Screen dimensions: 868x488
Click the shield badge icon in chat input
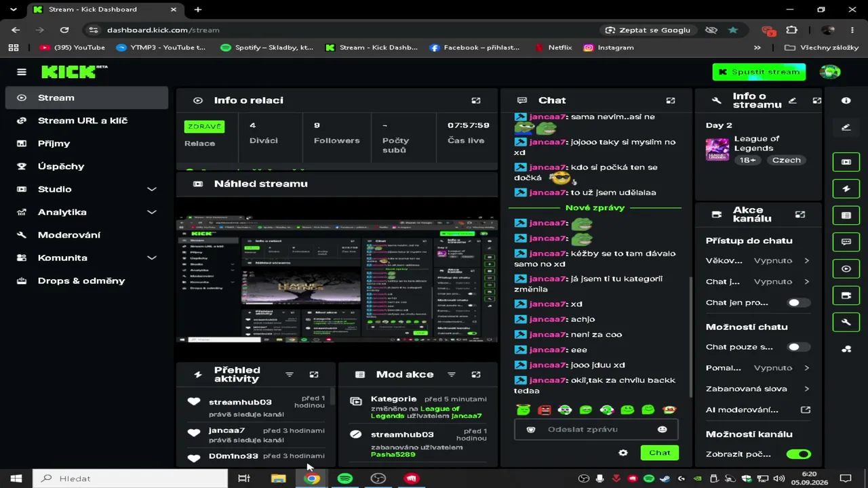click(531, 429)
